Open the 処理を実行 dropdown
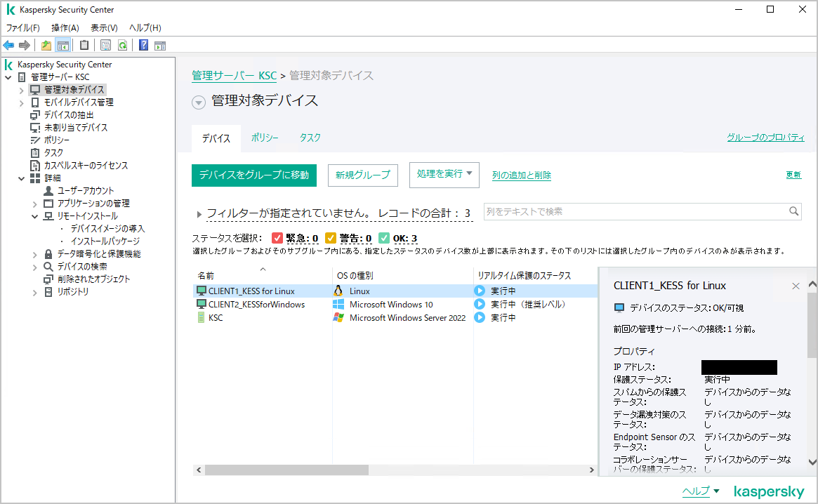 (444, 174)
